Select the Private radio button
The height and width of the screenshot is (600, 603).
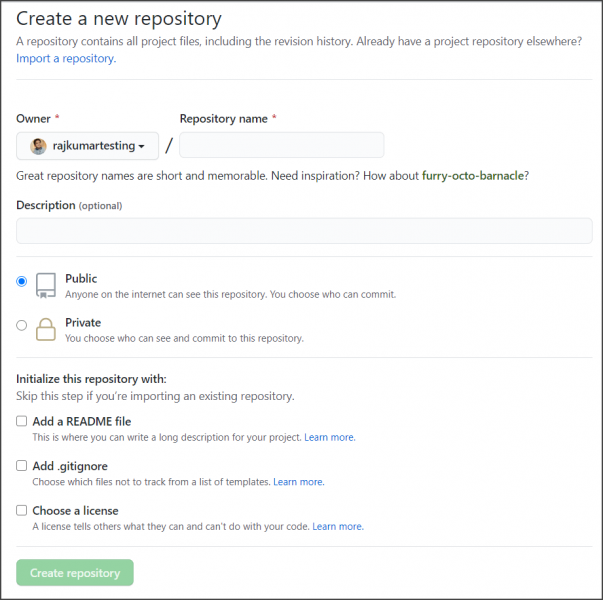(x=22, y=325)
